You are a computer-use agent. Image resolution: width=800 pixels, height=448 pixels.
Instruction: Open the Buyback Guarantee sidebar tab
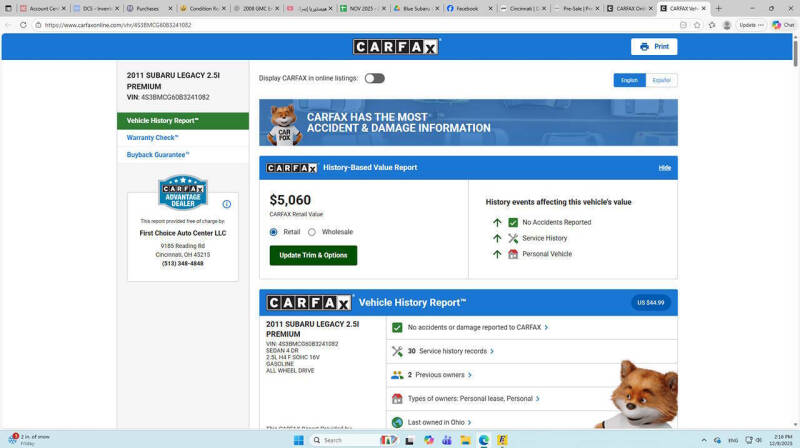[157, 155]
